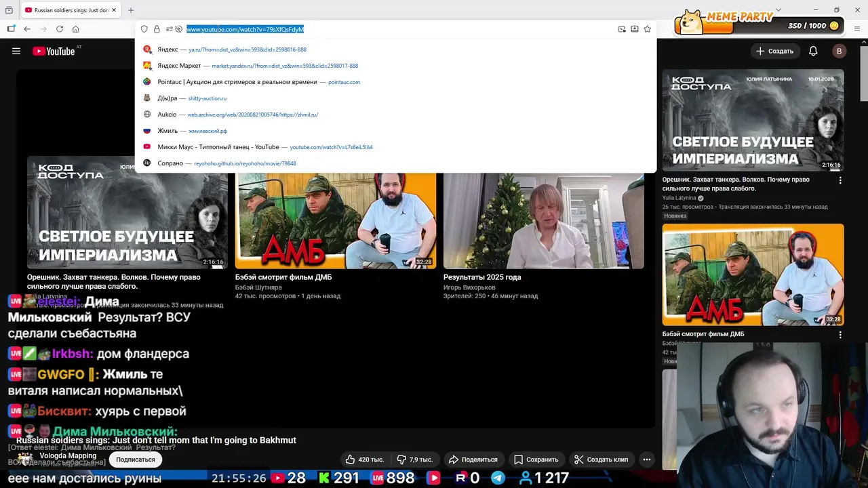Open the YouTube guide hamburger menu
The width and height of the screenshot is (868, 488).
pyautogui.click(x=16, y=51)
